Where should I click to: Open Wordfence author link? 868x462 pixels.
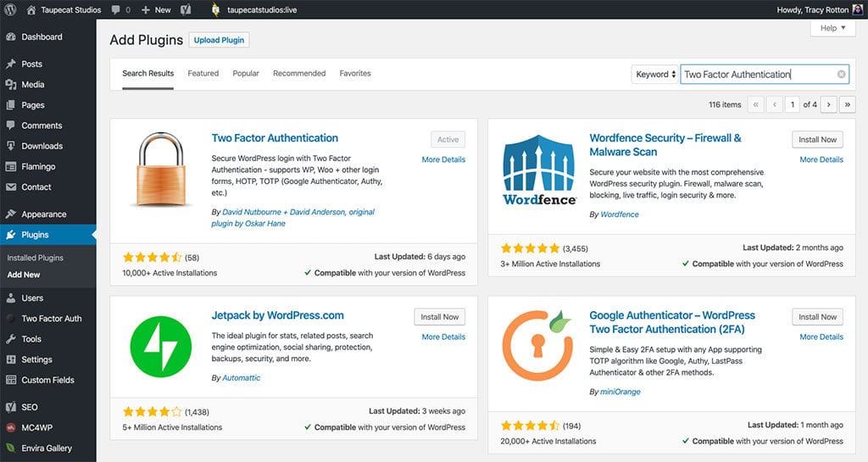pos(620,214)
